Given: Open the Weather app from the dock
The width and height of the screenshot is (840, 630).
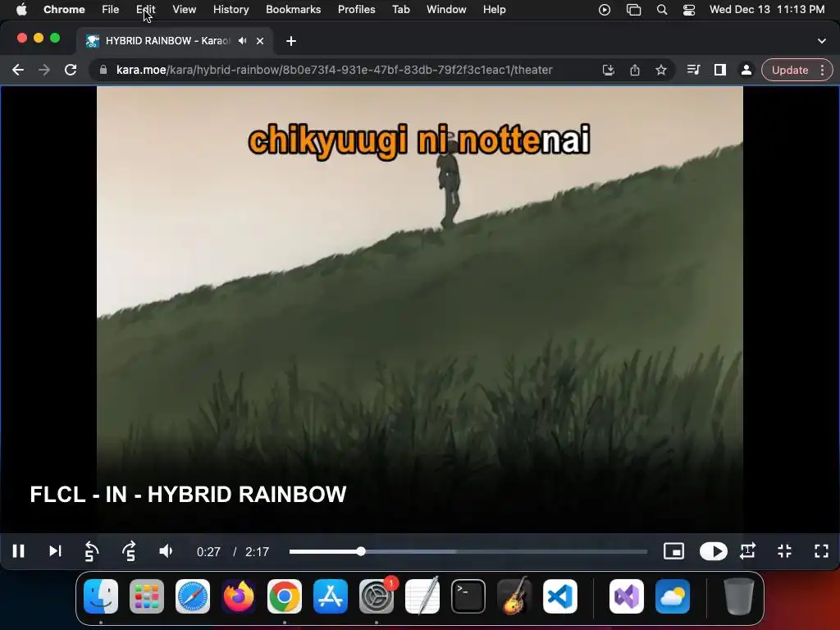Looking at the screenshot, I should tap(673, 596).
